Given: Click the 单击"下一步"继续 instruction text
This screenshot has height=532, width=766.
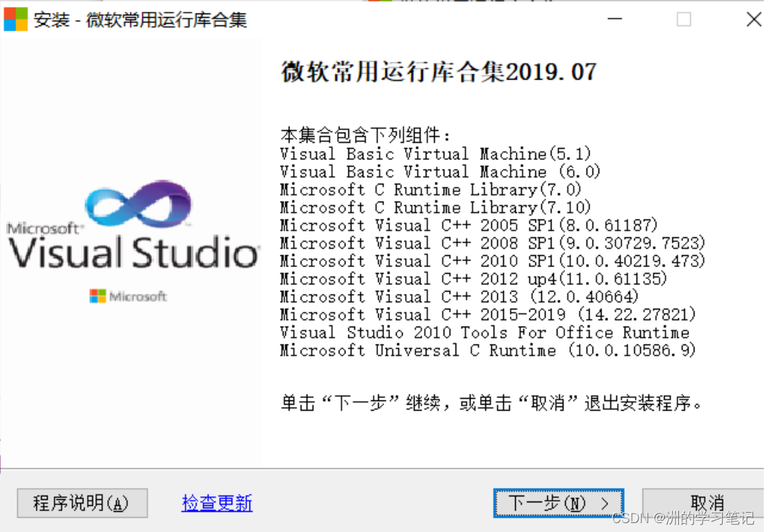Looking at the screenshot, I should point(491,403).
